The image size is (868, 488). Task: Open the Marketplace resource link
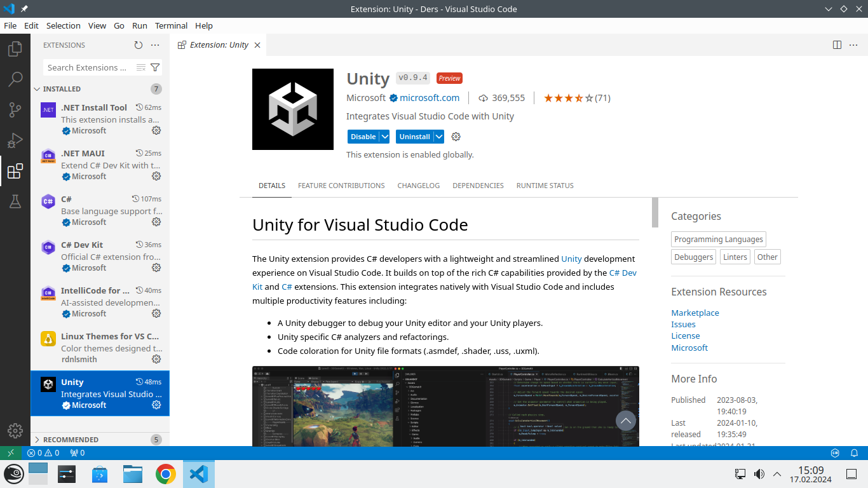695,313
